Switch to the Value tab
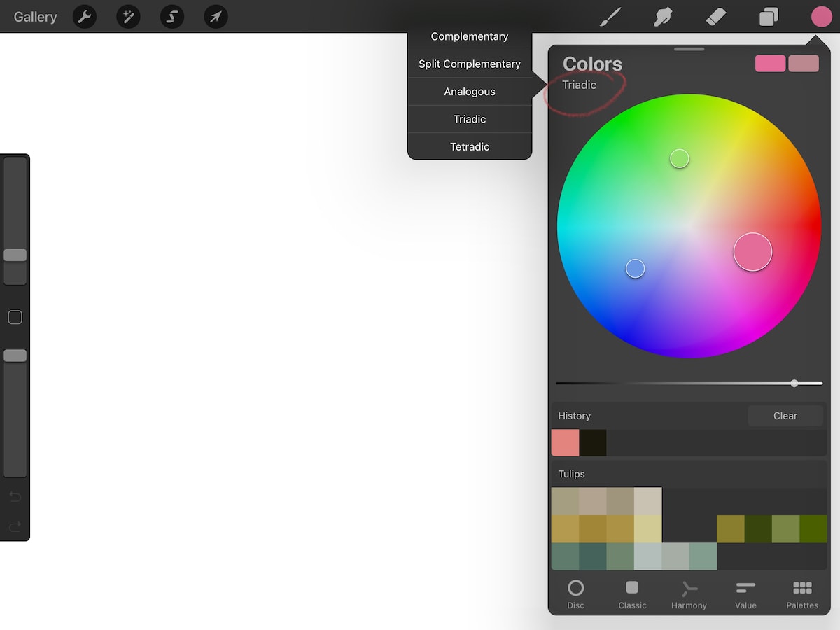The width and height of the screenshot is (840, 630). pos(745,595)
